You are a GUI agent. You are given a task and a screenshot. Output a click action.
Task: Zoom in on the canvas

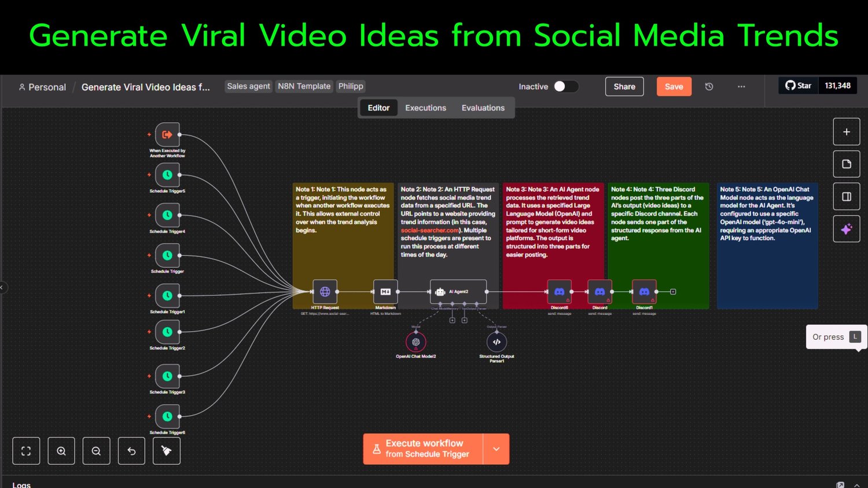tap(61, 451)
